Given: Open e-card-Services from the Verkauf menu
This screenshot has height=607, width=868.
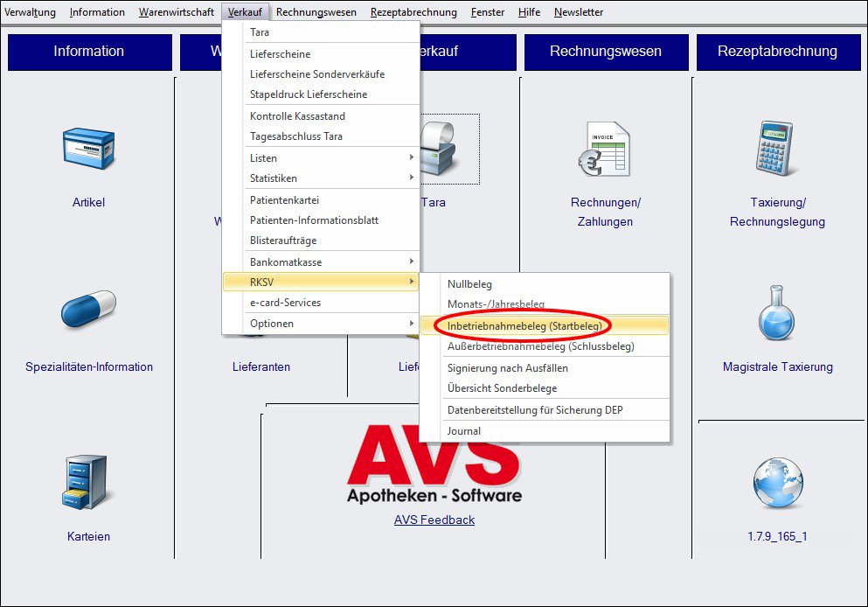Looking at the screenshot, I should 285,303.
